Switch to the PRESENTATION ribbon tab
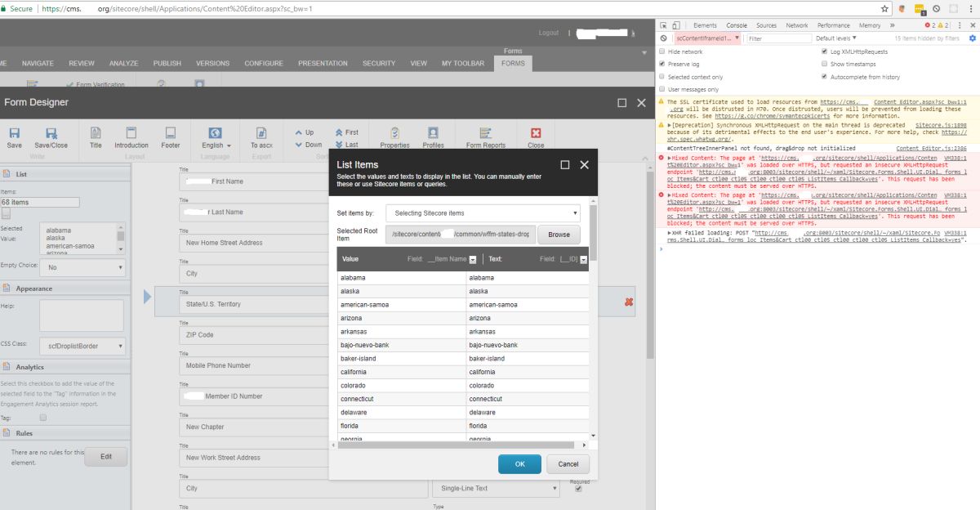The height and width of the screenshot is (510, 980). pos(323,63)
